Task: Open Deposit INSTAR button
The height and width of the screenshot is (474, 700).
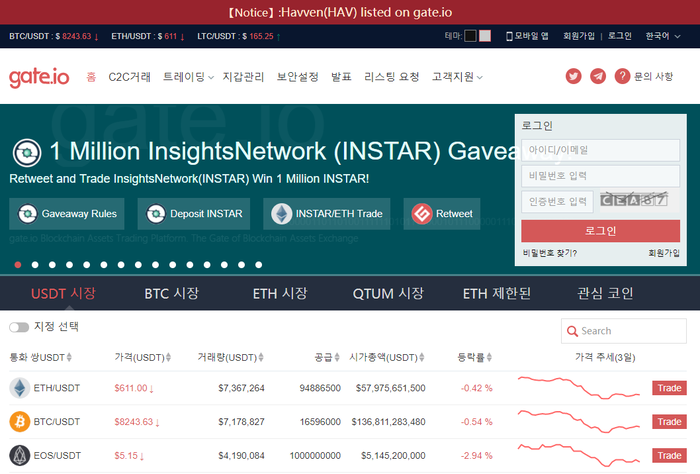Action: [x=194, y=214]
